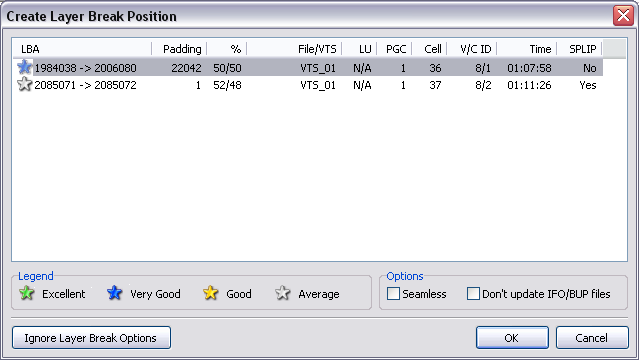Click Ignore Layer Break Options button
Viewport: 639px width, 360px height.
(x=91, y=338)
